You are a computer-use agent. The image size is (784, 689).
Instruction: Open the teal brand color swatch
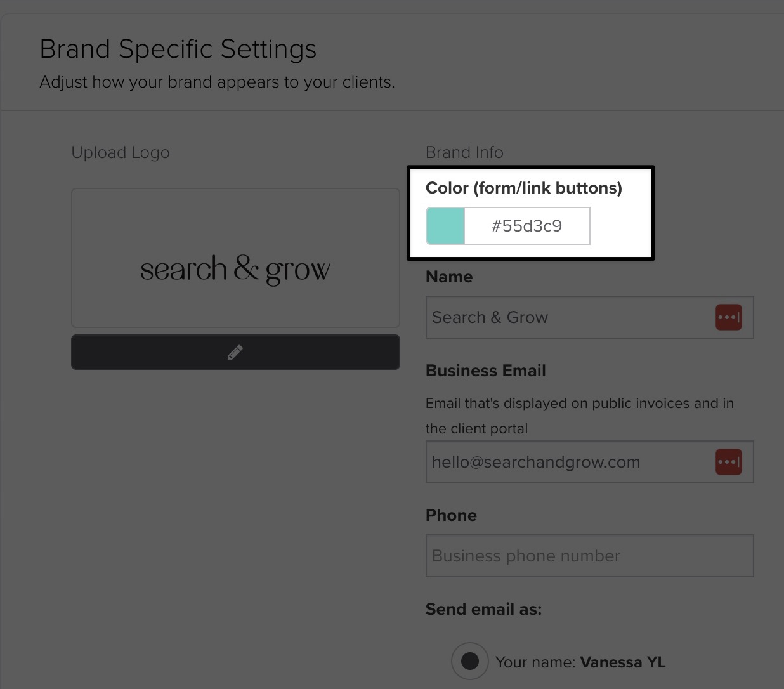tap(445, 226)
